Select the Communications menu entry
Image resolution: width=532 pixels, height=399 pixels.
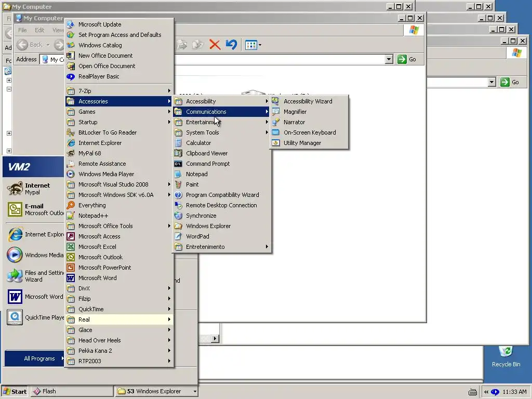click(x=222, y=112)
